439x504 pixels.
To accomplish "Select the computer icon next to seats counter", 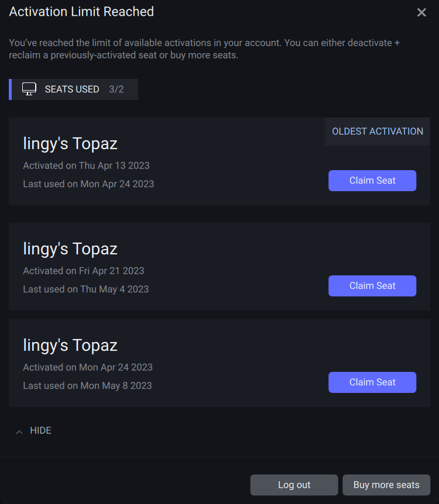I will tap(29, 89).
